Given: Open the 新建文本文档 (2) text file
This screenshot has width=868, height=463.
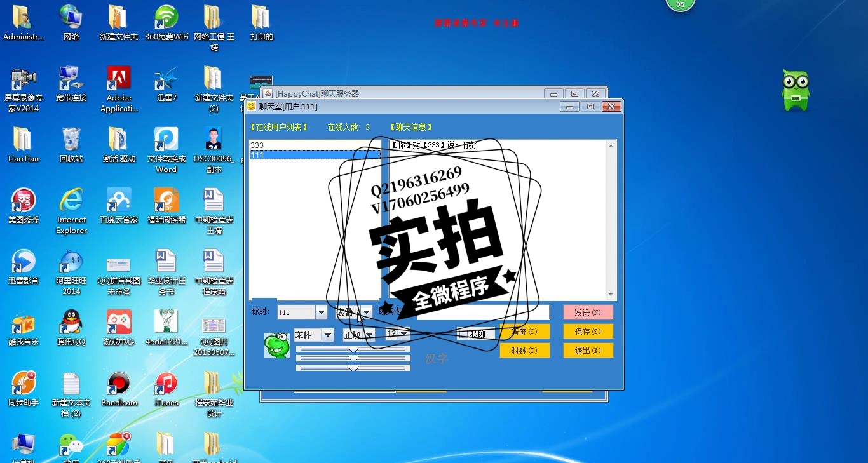Looking at the screenshot, I should pyautogui.click(x=71, y=394).
